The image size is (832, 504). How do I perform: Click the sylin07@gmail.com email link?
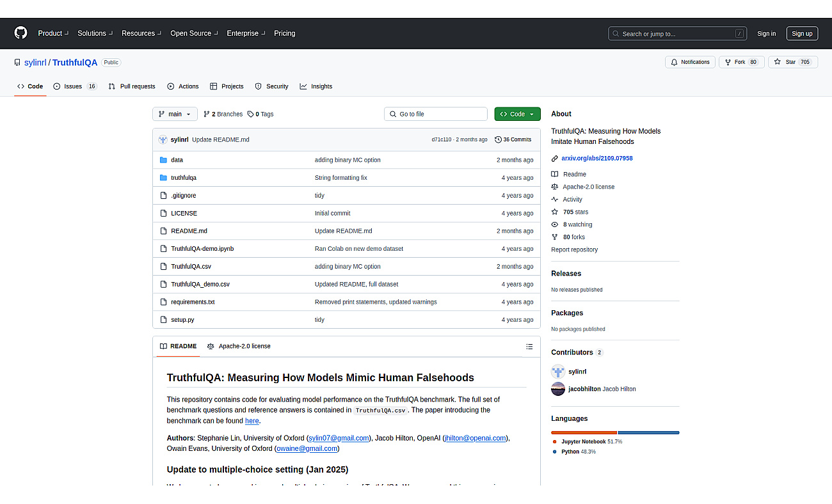339,438
